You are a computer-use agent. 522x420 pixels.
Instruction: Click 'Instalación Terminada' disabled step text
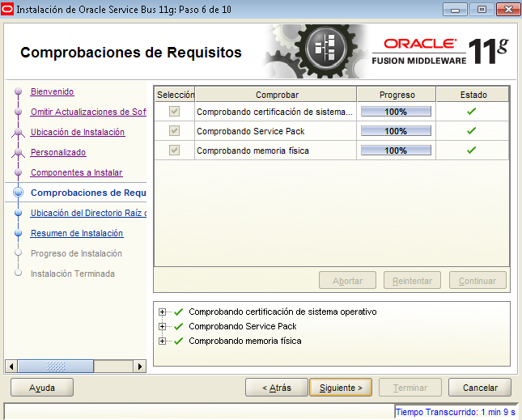pyautogui.click(x=73, y=274)
